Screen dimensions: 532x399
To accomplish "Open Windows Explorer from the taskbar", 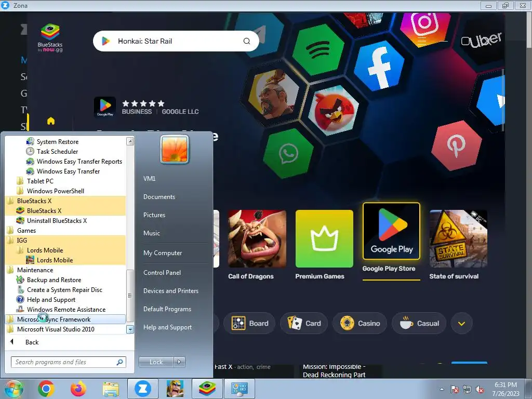I will click(x=111, y=389).
